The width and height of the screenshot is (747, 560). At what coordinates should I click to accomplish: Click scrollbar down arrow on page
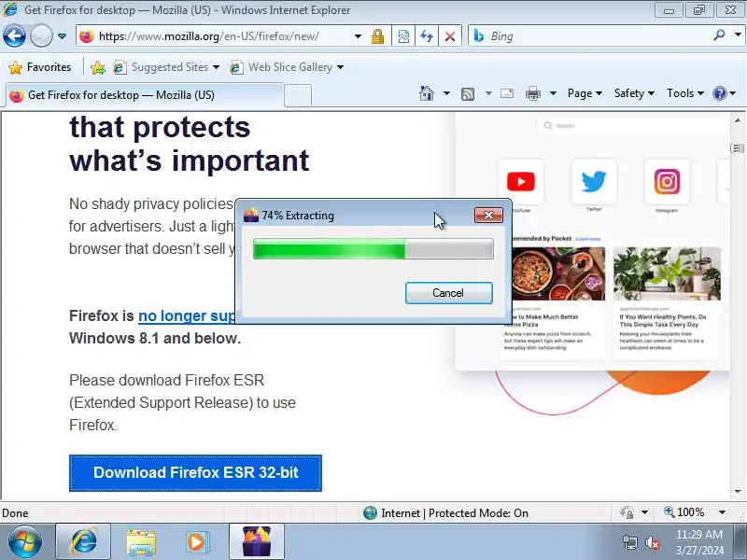tap(738, 492)
